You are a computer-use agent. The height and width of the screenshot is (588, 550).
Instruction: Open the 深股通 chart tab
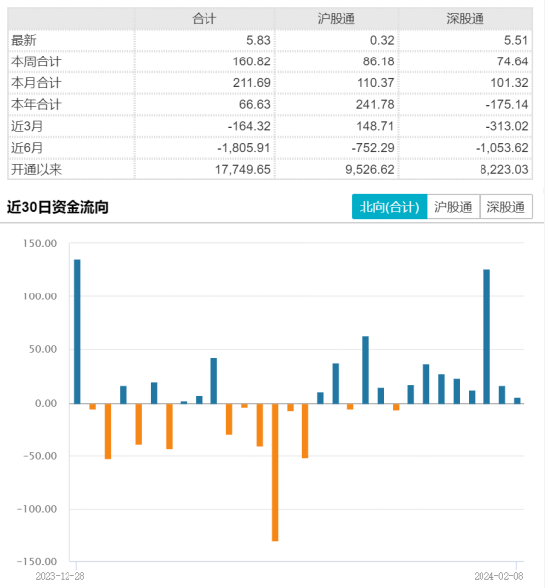506,207
